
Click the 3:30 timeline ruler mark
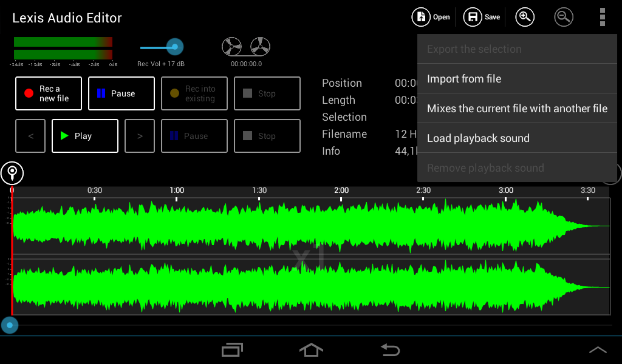click(x=588, y=190)
